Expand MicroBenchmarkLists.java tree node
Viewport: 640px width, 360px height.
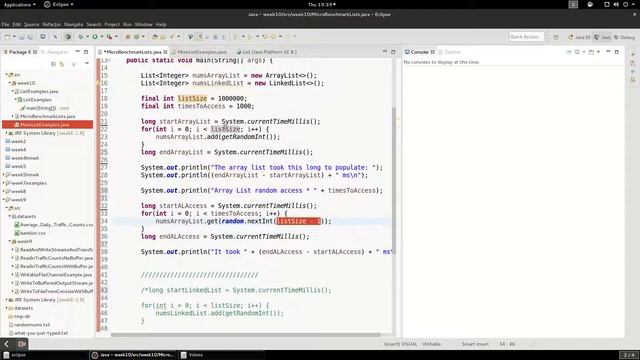pos(13,116)
